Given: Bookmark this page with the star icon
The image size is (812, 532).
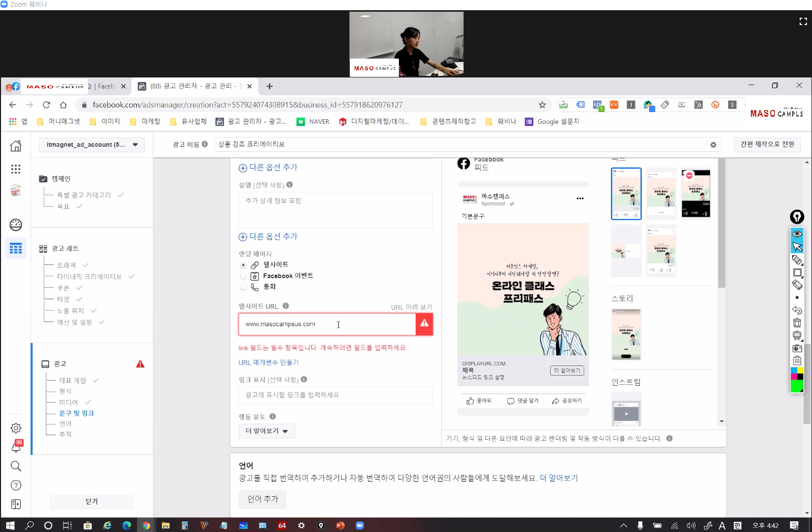Looking at the screenshot, I should (542, 105).
